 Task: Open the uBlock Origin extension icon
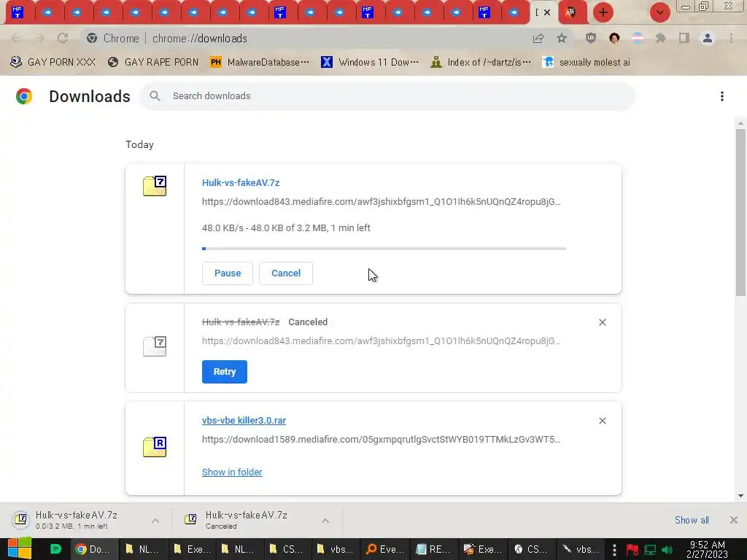tap(591, 38)
